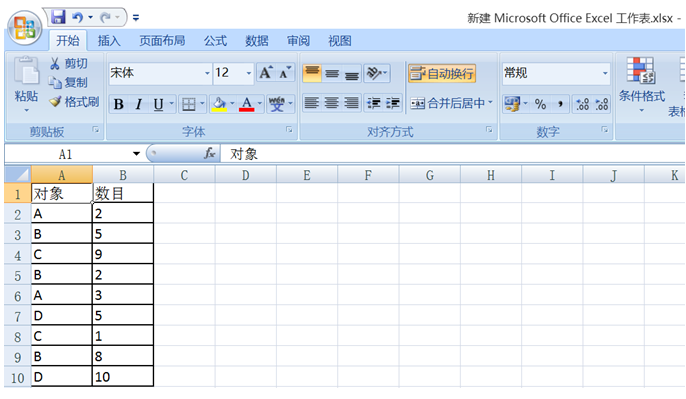This screenshot has height=399, width=686.
Task: Apply comma style
Action: (560, 104)
